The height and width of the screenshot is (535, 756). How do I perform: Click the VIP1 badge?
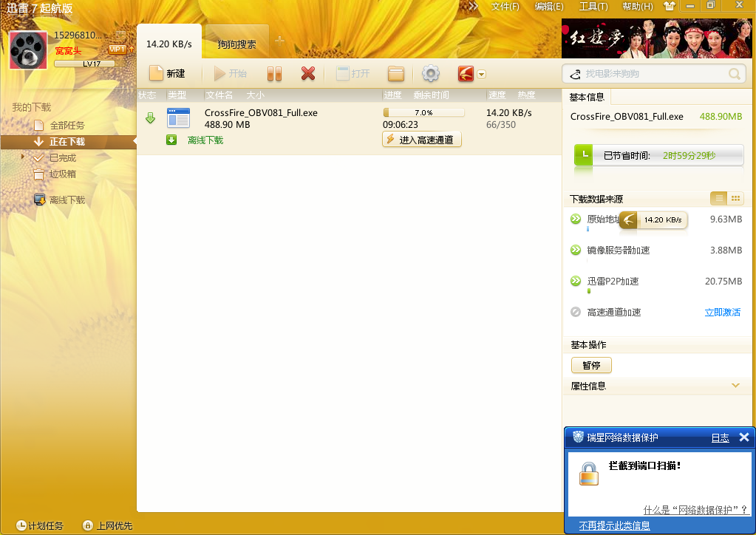point(118,50)
